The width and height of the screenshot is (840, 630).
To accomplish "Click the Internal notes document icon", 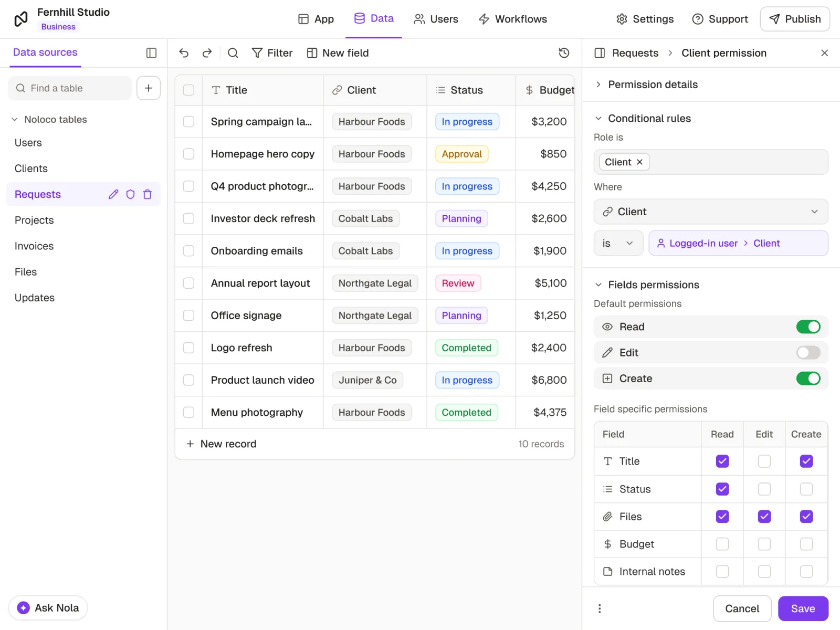I will pyautogui.click(x=607, y=571).
